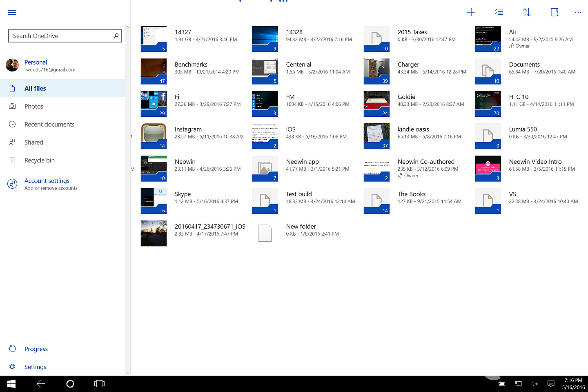Select All files in the sidebar
The height and width of the screenshot is (392, 588).
(x=62, y=88)
